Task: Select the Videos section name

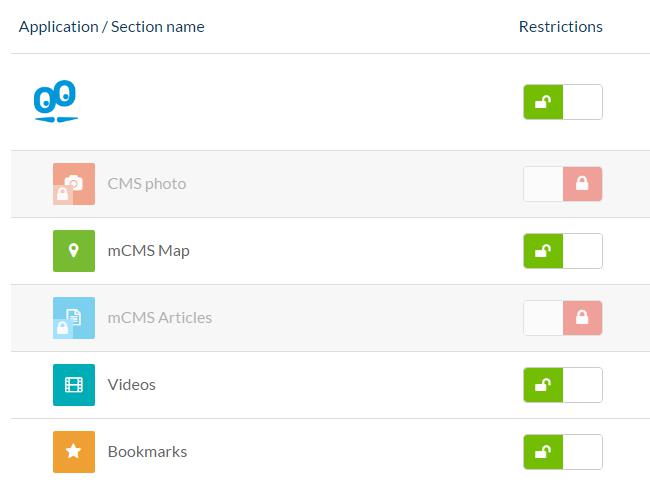Action: (x=132, y=385)
